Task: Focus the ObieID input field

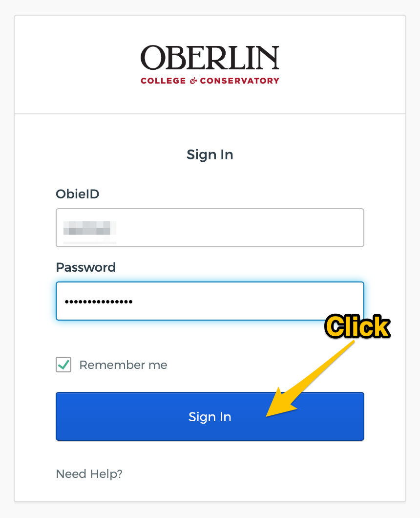Action: [x=210, y=228]
